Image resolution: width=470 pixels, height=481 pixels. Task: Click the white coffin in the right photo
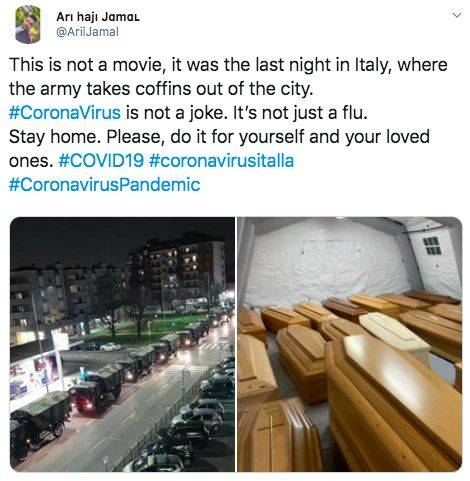pyautogui.click(x=394, y=332)
